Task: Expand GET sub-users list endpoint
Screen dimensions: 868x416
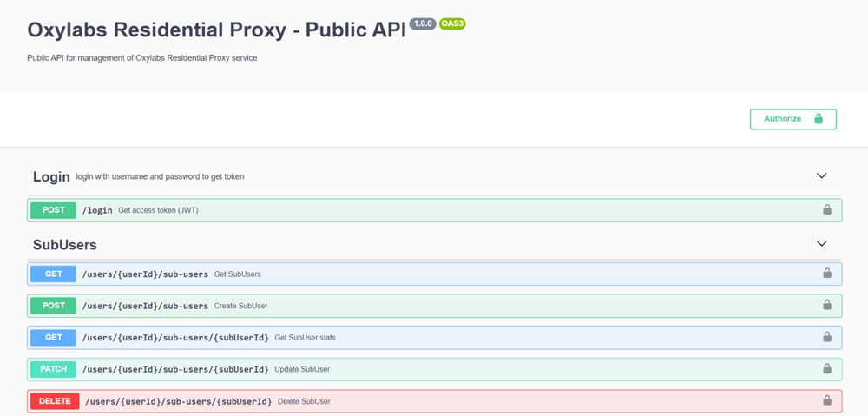Action: pyautogui.click(x=145, y=274)
